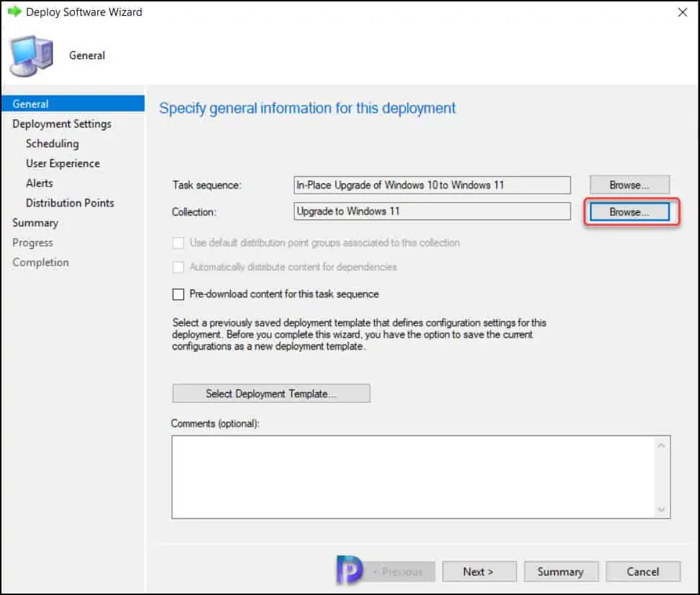Image resolution: width=700 pixels, height=595 pixels.
Task: Click the comments scrollbar down arrow
Action: tap(661, 509)
